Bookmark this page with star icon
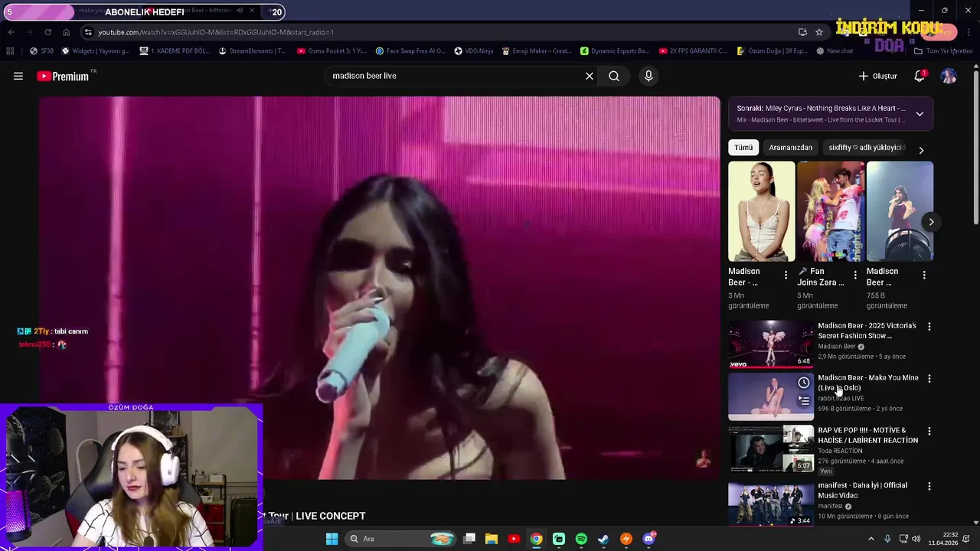 819,32
